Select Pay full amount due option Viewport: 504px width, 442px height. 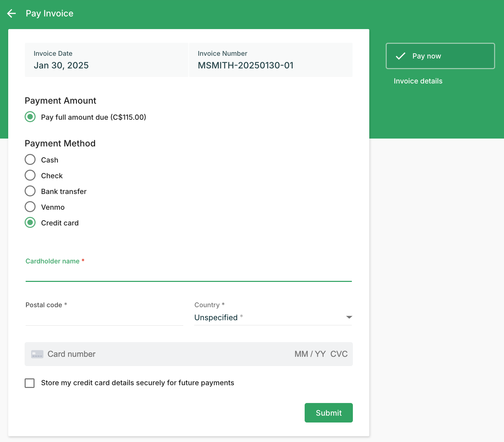tap(30, 117)
